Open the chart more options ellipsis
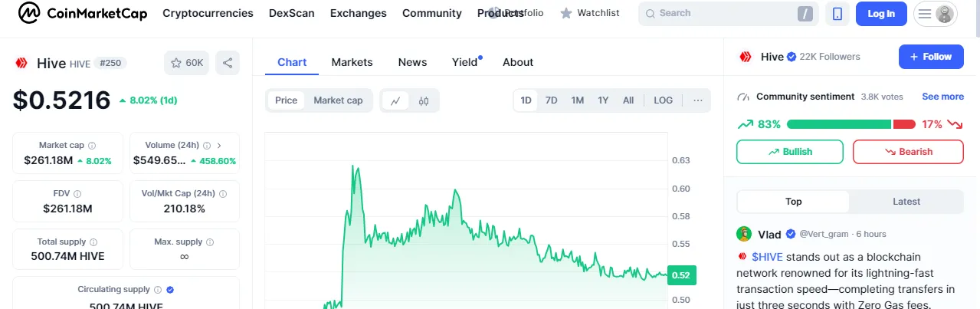The width and height of the screenshot is (980, 309). click(x=697, y=100)
